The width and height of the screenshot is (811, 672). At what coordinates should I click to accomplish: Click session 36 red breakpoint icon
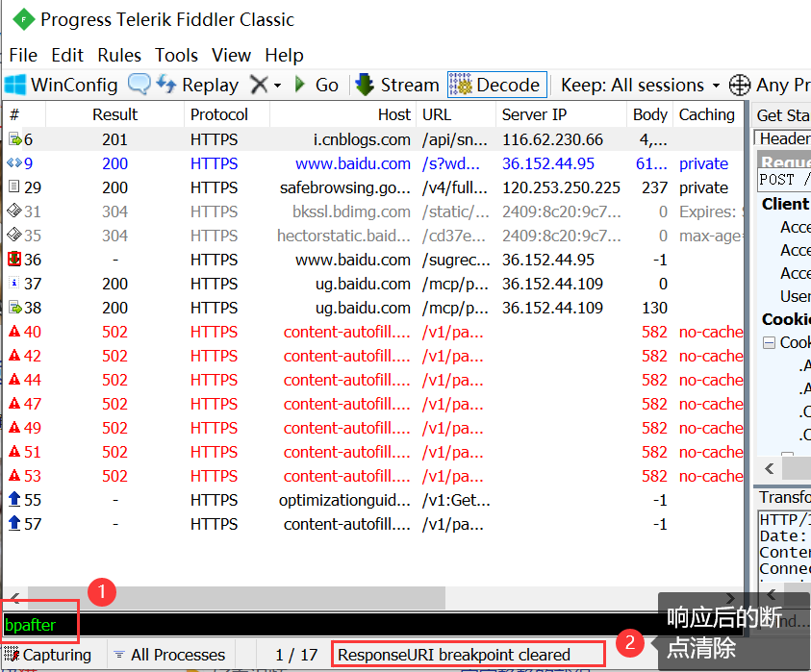point(14,259)
